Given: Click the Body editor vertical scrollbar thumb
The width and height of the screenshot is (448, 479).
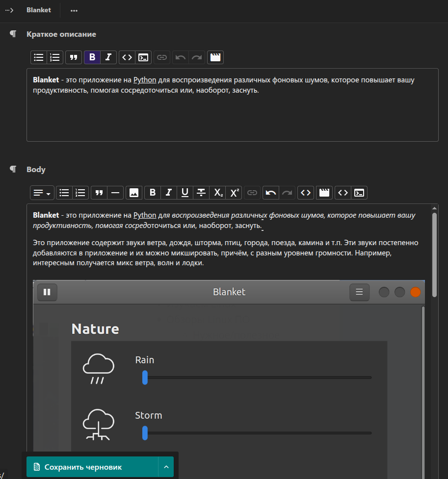Looking at the screenshot, I should [x=434, y=255].
